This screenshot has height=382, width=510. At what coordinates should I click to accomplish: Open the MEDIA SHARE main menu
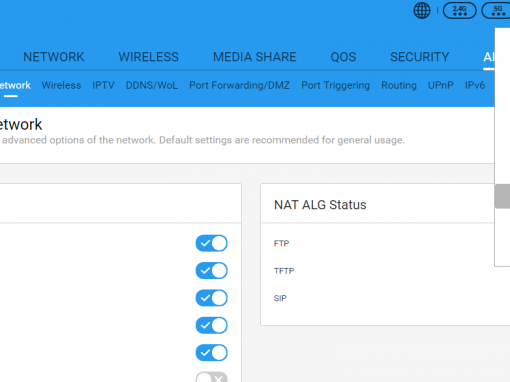coord(255,57)
